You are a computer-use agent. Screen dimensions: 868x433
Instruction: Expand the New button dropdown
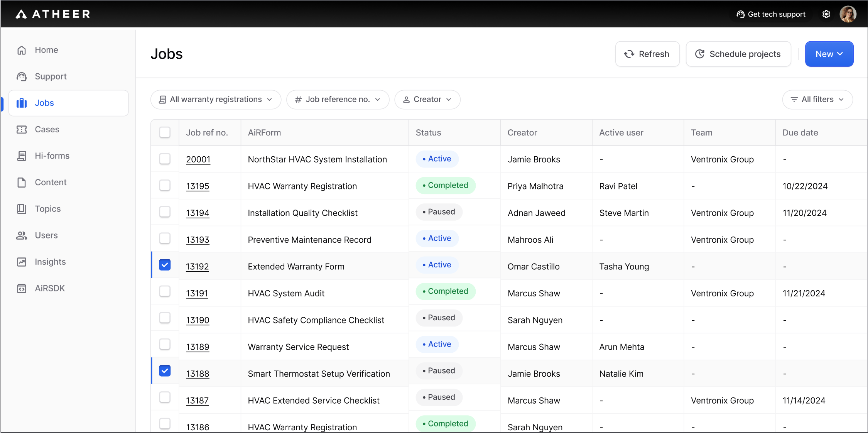829,54
